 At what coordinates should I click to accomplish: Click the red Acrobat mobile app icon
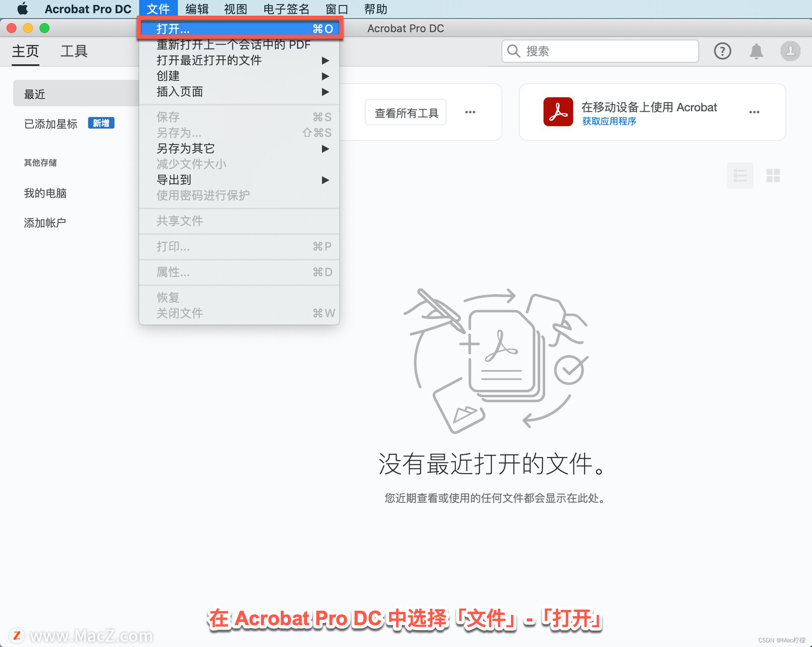click(x=558, y=112)
